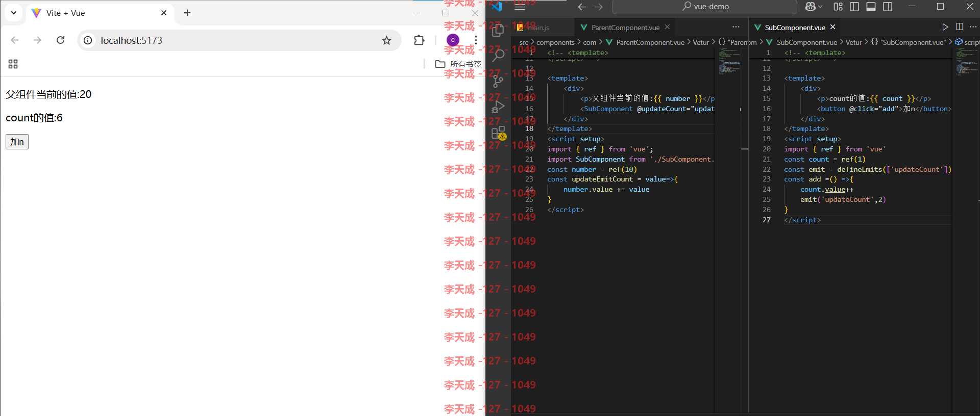Select the 'Vite + Vue' browser tab
The width and height of the screenshot is (980, 416).
(x=100, y=13)
